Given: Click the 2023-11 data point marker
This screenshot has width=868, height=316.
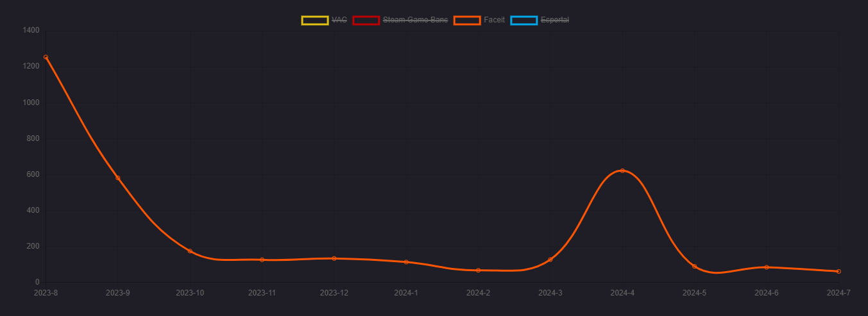Looking at the screenshot, I should pyautogui.click(x=262, y=260).
